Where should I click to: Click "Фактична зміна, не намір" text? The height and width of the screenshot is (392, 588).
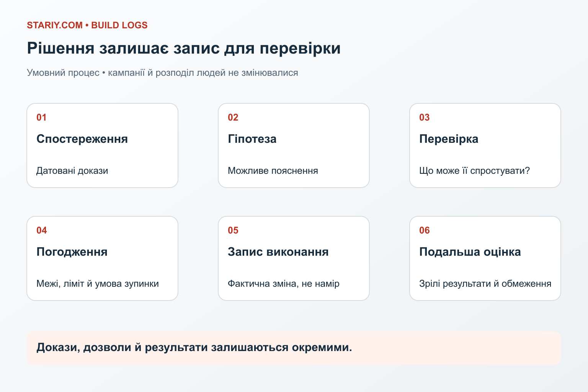(284, 284)
